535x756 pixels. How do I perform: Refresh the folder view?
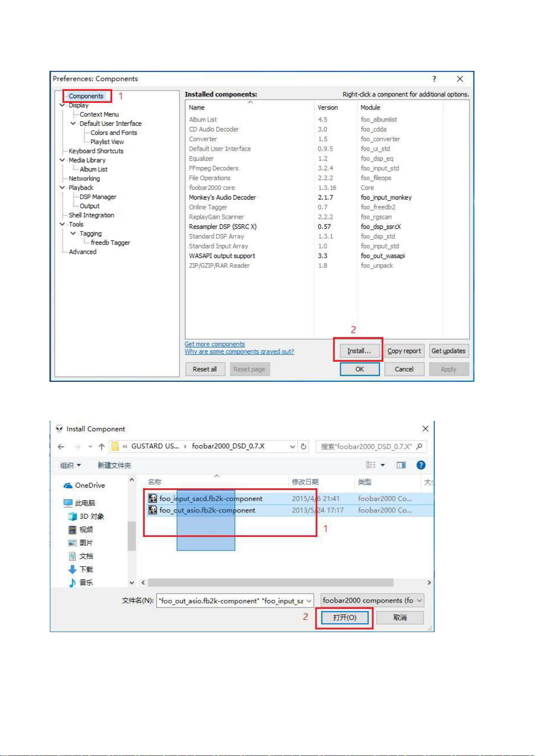click(x=304, y=446)
